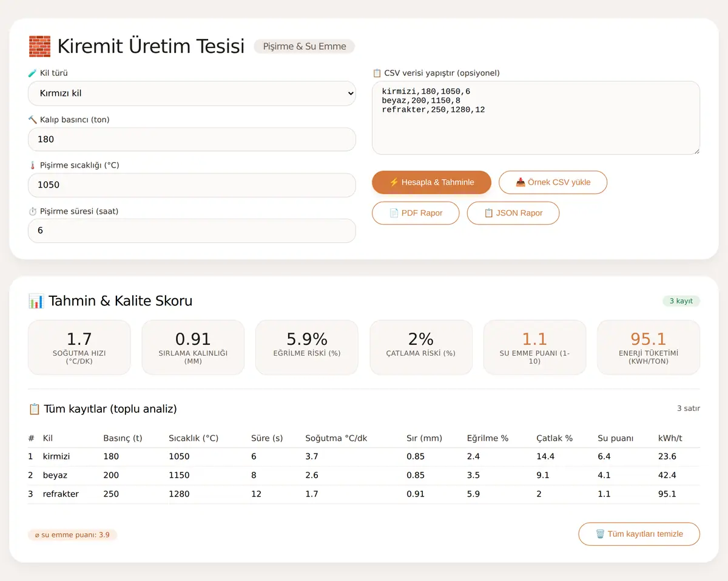Click the chart icon beside Tahmin & Kalite Skoru
The height and width of the screenshot is (581, 728).
click(36, 301)
